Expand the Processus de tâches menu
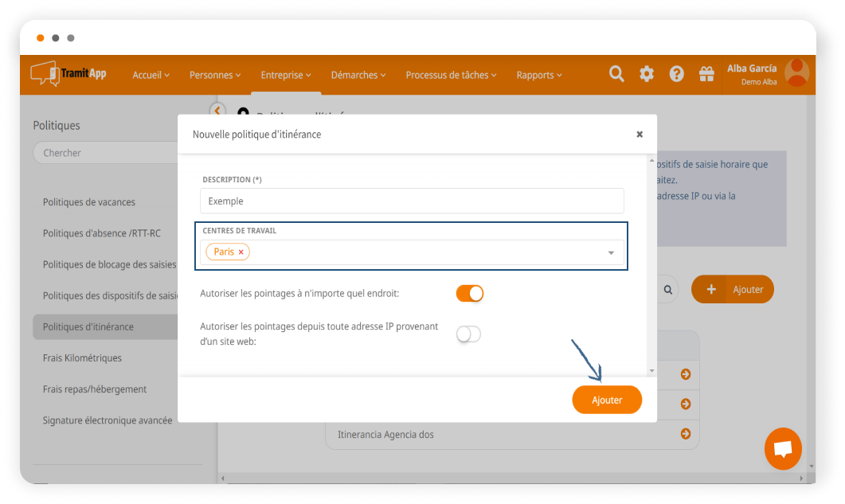845x504 pixels. point(451,75)
